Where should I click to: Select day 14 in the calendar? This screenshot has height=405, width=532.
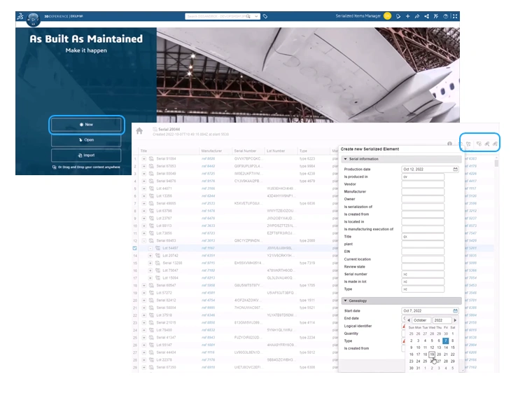[445, 348]
